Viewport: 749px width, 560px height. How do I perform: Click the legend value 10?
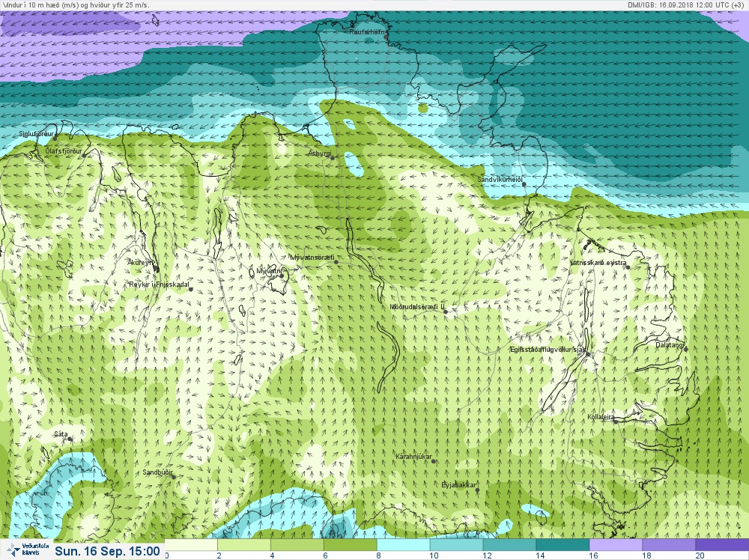[433, 556]
